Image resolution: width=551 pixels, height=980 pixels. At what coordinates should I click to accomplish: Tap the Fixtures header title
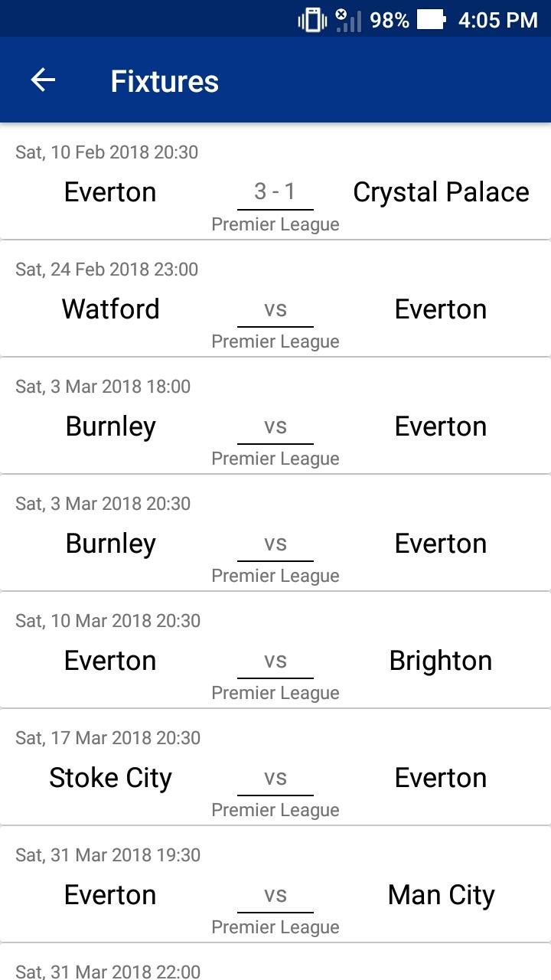click(x=165, y=81)
